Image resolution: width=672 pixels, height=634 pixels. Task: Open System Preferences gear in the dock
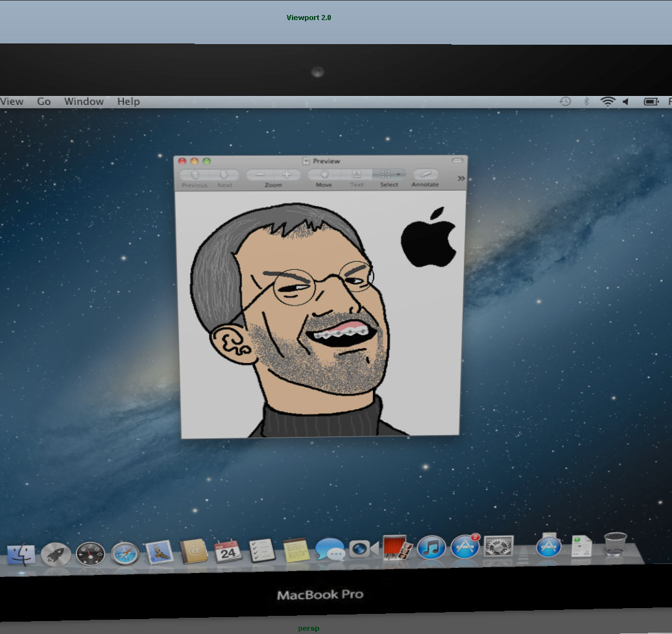pos(498,546)
